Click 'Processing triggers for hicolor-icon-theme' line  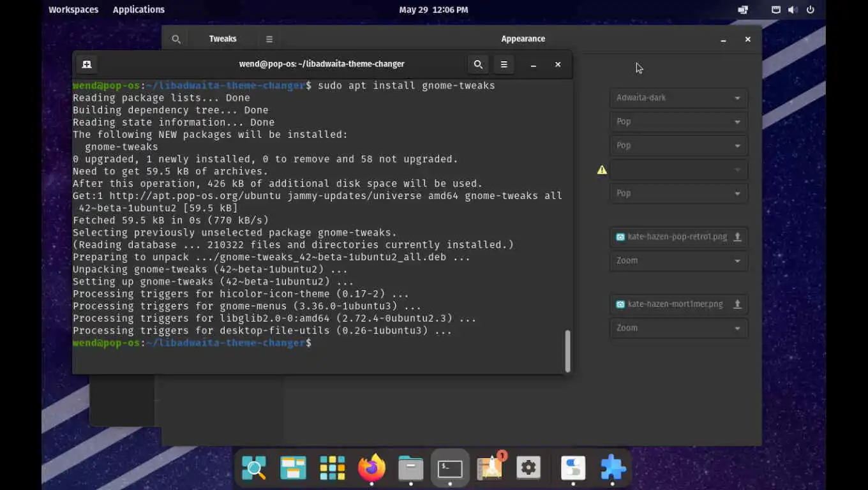pos(241,293)
